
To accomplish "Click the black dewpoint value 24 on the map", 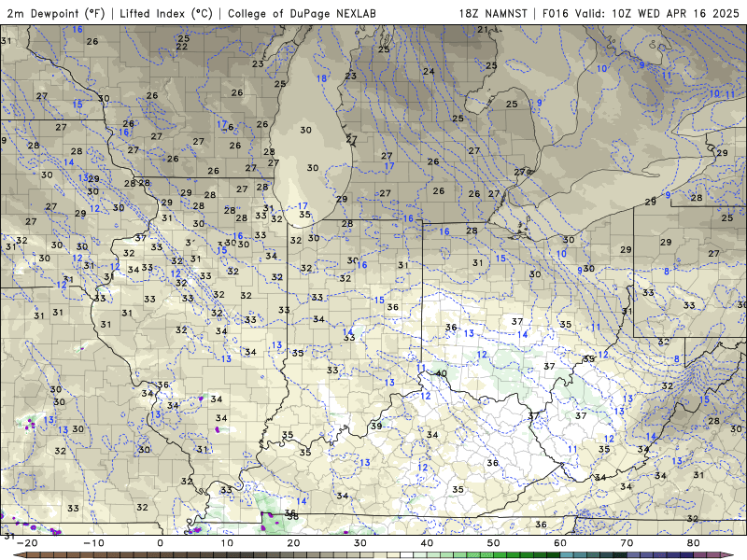I will click(x=429, y=72).
